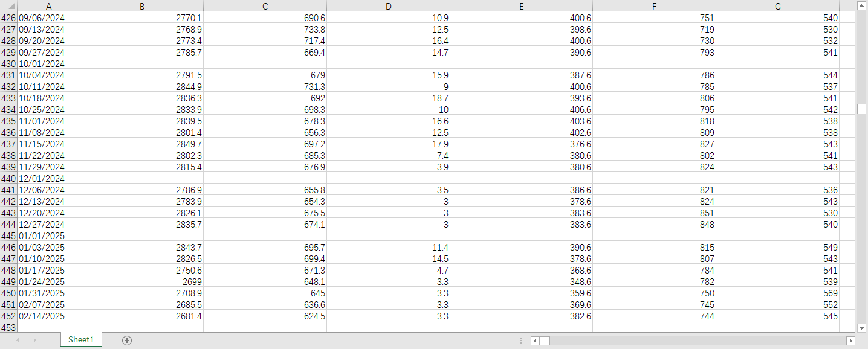Select cell with value 2849.7
868x349 pixels.
pos(141,144)
